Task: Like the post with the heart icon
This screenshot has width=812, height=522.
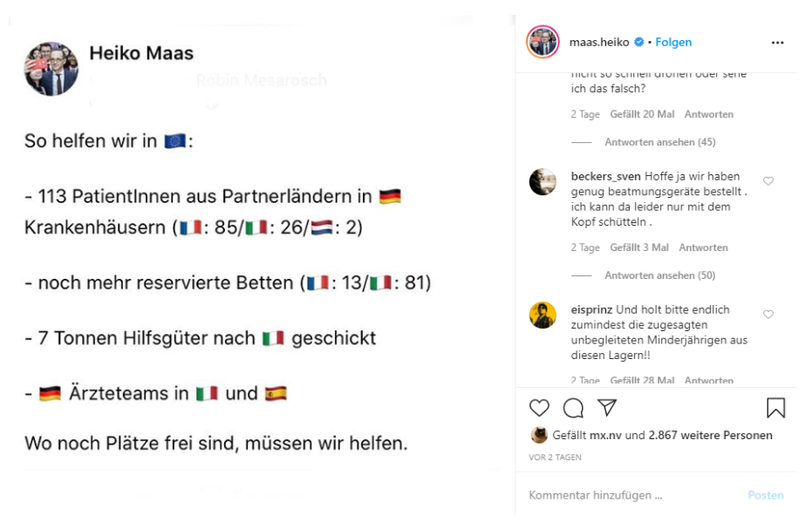Action: click(540, 408)
